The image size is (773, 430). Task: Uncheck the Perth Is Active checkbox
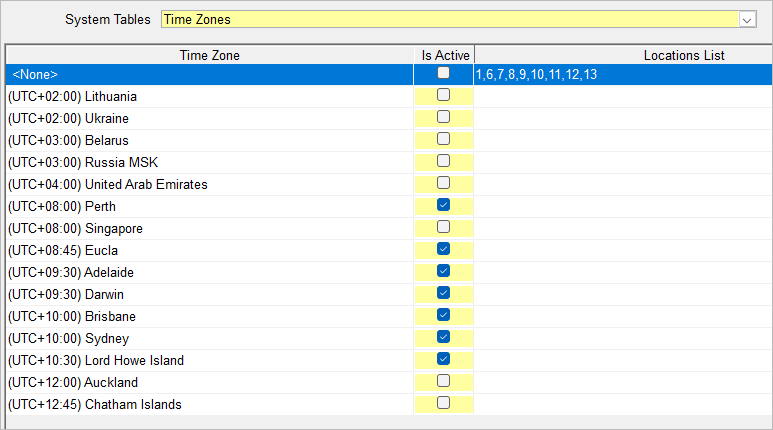(443, 205)
